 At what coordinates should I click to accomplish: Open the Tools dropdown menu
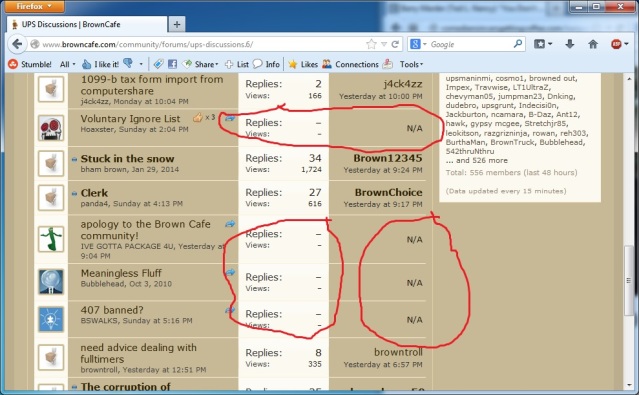[x=411, y=64]
